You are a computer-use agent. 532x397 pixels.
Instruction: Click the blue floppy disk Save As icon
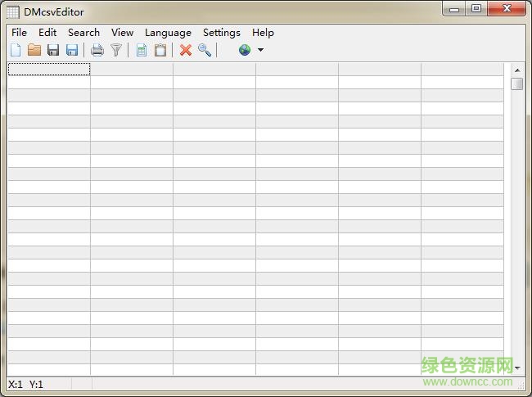click(72, 50)
